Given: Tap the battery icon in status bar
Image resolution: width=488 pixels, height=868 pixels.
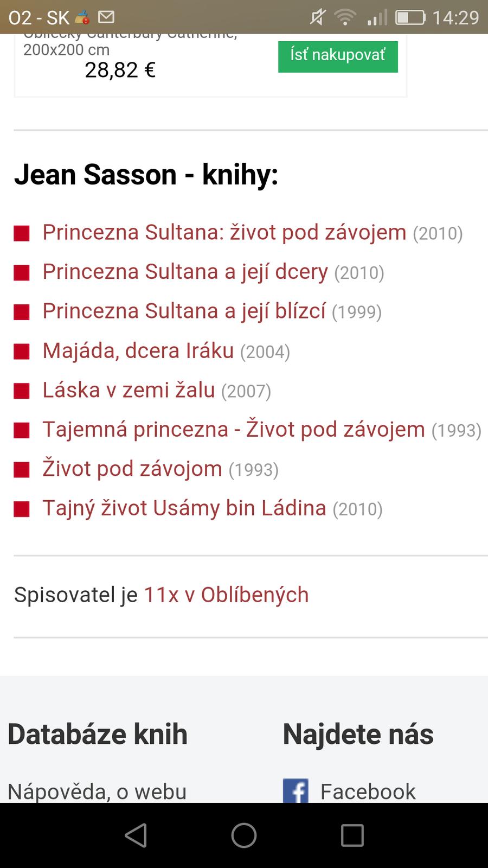Looking at the screenshot, I should tap(410, 17).
